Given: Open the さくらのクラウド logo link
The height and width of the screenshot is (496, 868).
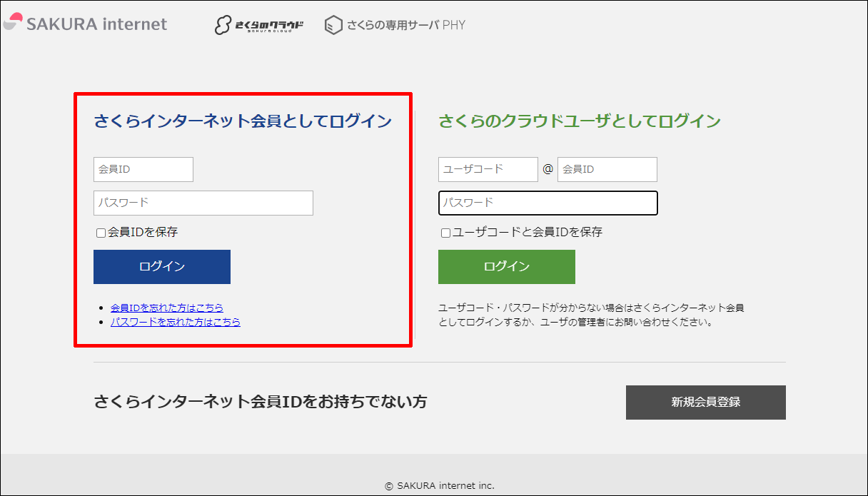Looking at the screenshot, I should coord(259,26).
